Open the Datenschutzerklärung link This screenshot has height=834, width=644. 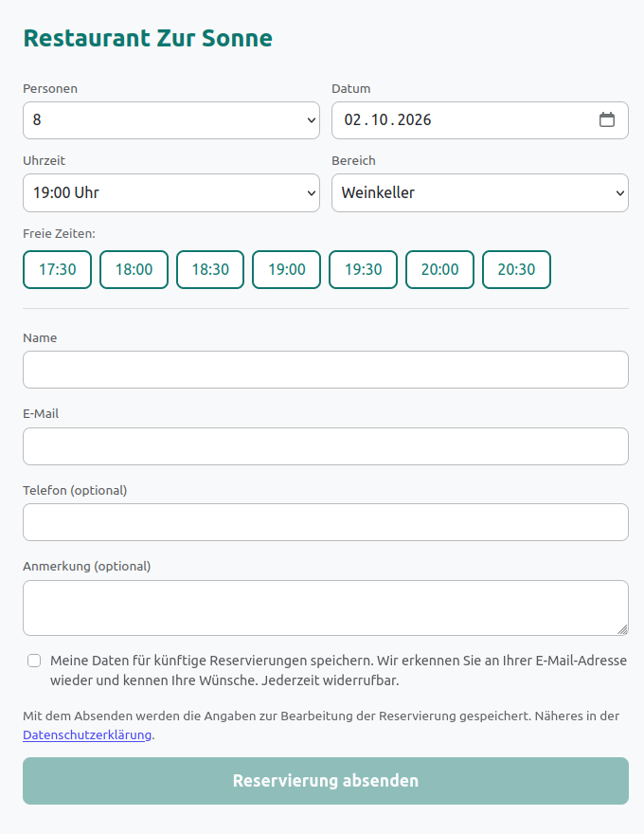click(87, 735)
